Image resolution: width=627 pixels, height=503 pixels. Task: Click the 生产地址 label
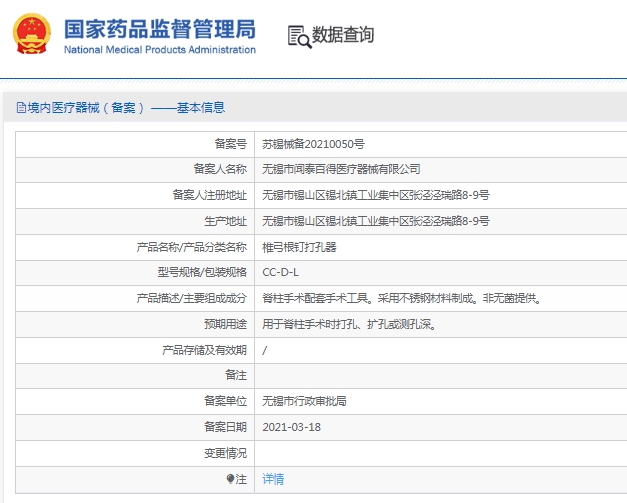(x=226, y=221)
